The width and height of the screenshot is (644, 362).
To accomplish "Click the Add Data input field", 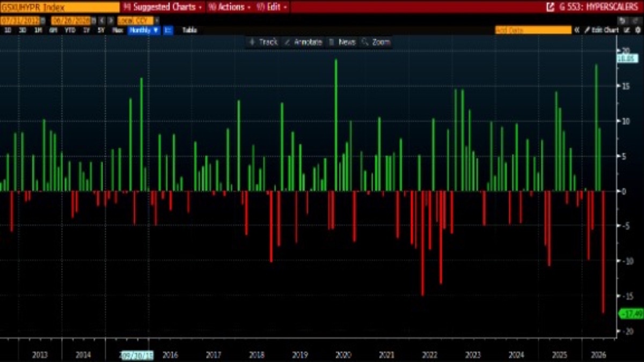I will (x=533, y=31).
